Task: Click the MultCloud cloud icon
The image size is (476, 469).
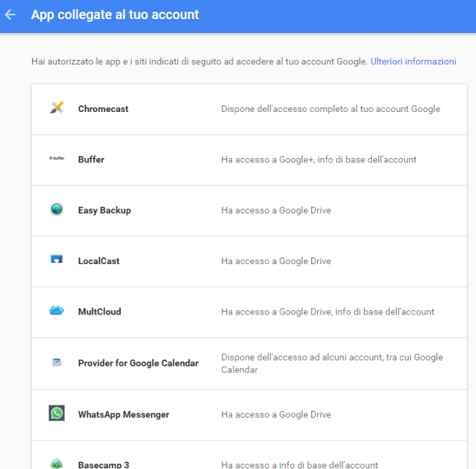Action: pyautogui.click(x=56, y=311)
